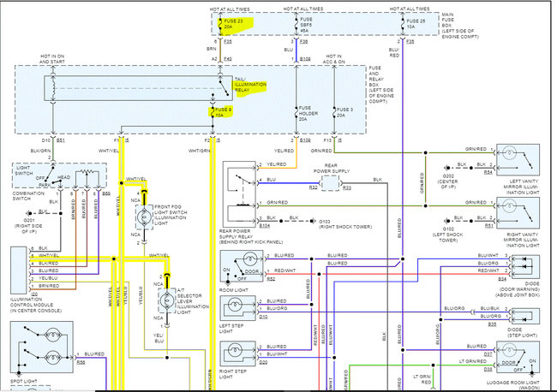557x392 pixels.
Task: Click the G102 ground symbol
Action: [x=446, y=221]
